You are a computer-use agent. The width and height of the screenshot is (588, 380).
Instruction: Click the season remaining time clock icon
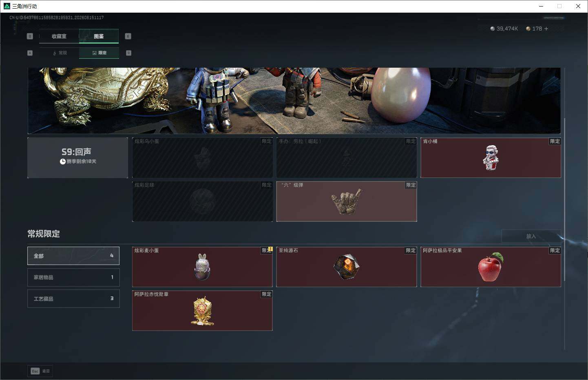click(63, 161)
